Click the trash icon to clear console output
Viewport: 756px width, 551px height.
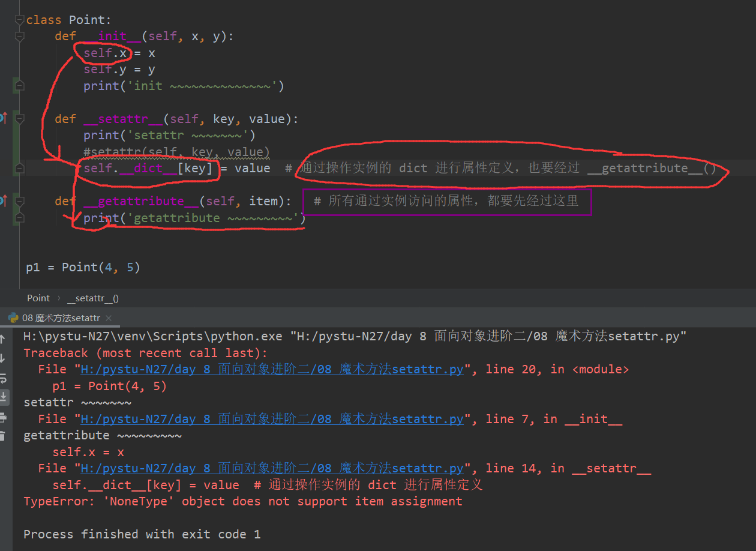(x=3, y=436)
